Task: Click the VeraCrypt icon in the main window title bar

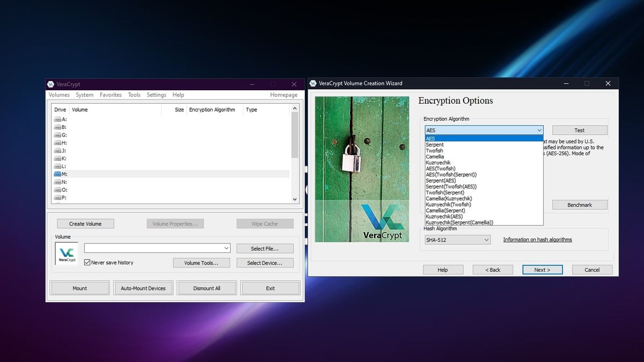Action: click(x=50, y=84)
